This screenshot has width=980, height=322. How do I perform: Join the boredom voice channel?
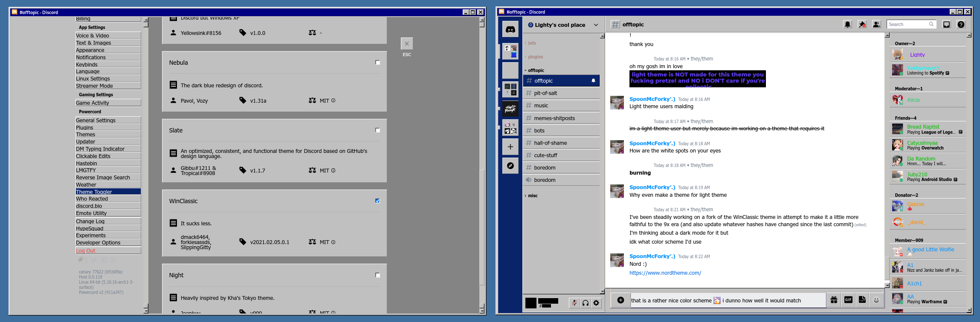coord(561,180)
